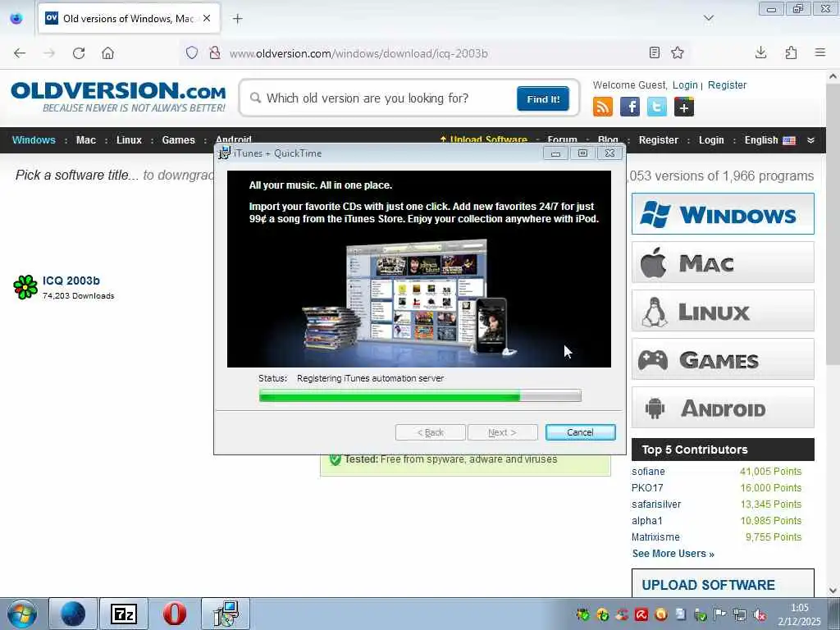Expand the double-chevron at nav bar end

coord(810,139)
